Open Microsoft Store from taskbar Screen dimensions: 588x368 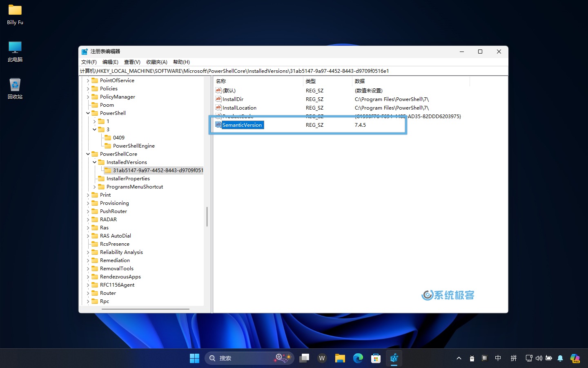click(376, 358)
